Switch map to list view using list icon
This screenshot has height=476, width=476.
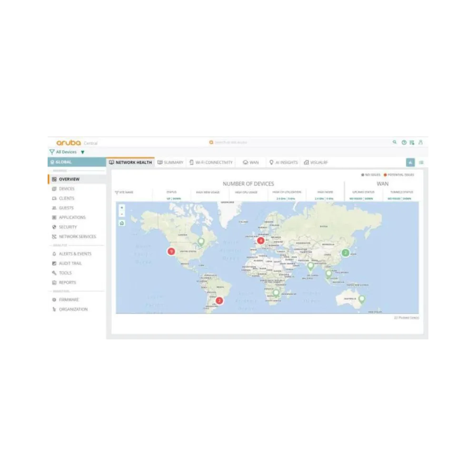[x=421, y=162]
